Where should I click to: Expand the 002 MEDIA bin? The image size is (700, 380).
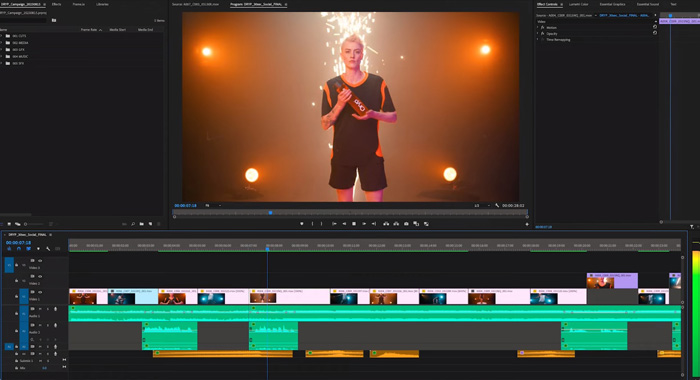point(1,43)
